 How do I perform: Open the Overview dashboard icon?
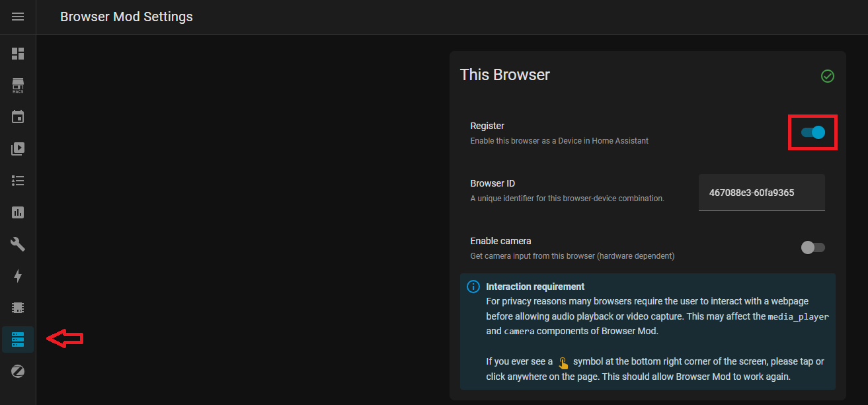(18, 53)
